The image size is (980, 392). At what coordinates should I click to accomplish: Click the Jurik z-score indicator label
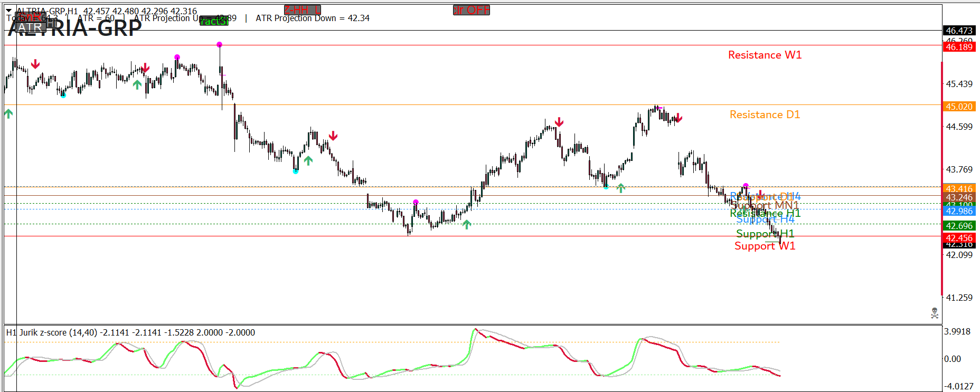point(130,332)
